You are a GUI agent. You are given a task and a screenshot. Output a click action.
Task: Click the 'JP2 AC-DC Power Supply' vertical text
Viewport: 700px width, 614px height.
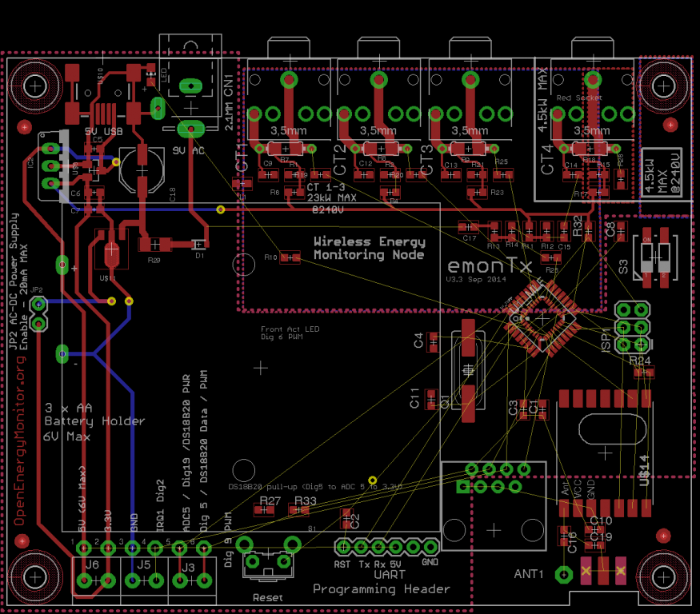pos(14,281)
